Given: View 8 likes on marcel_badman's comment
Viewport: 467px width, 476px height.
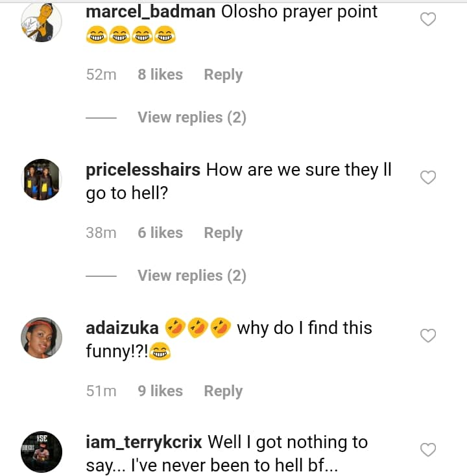Looking at the screenshot, I should pyautogui.click(x=160, y=75).
